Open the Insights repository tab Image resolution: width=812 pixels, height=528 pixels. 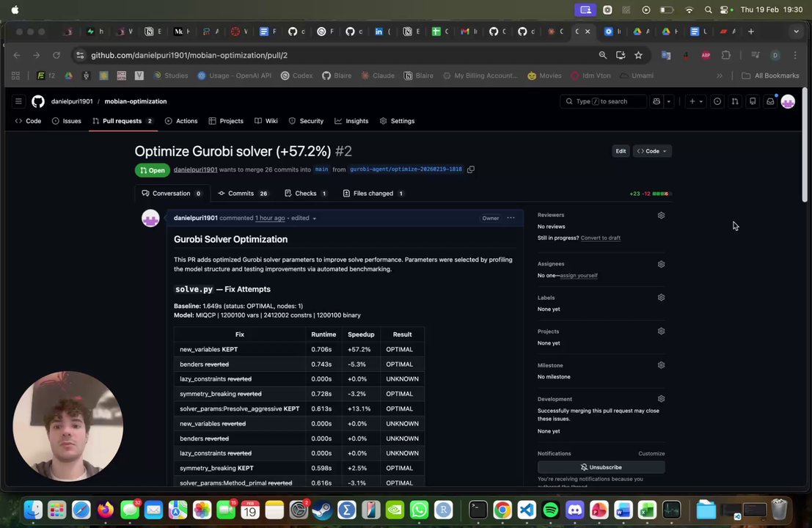coord(351,121)
